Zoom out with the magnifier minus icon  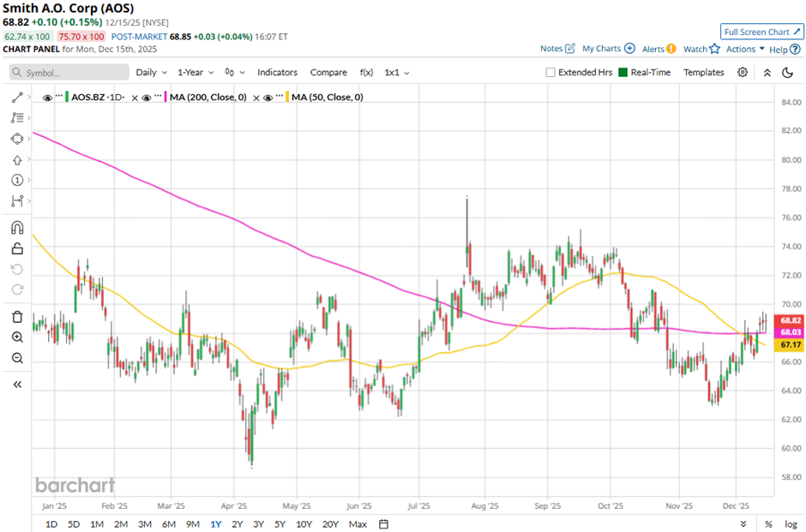point(17,358)
